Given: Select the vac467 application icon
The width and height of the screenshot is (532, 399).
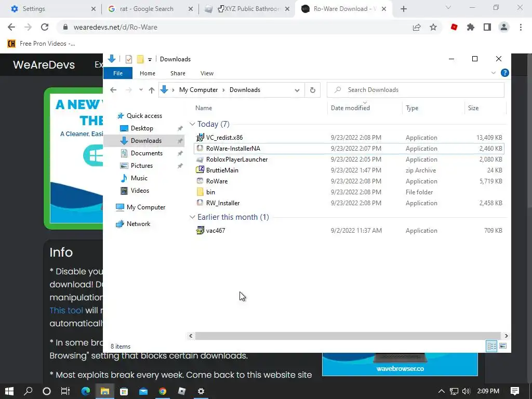Looking at the screenshot, I should [x=200, y=230].
